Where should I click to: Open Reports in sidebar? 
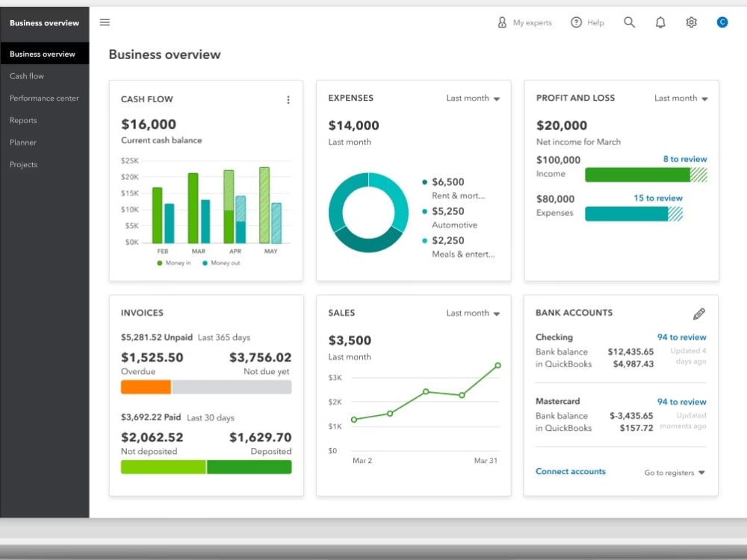coord(23,120)
